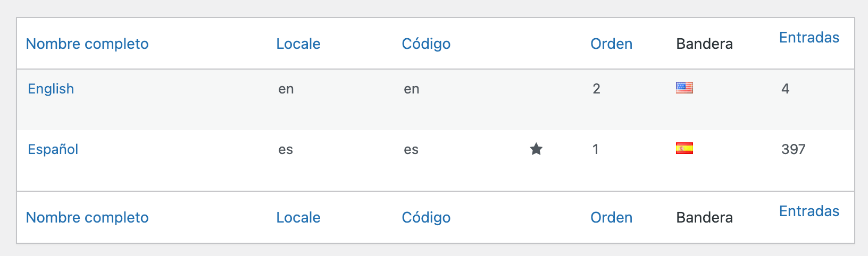Sort by Código in top header
Image resolution: width=868 pixels, height=256 pixels.
[x=426, y=44]
